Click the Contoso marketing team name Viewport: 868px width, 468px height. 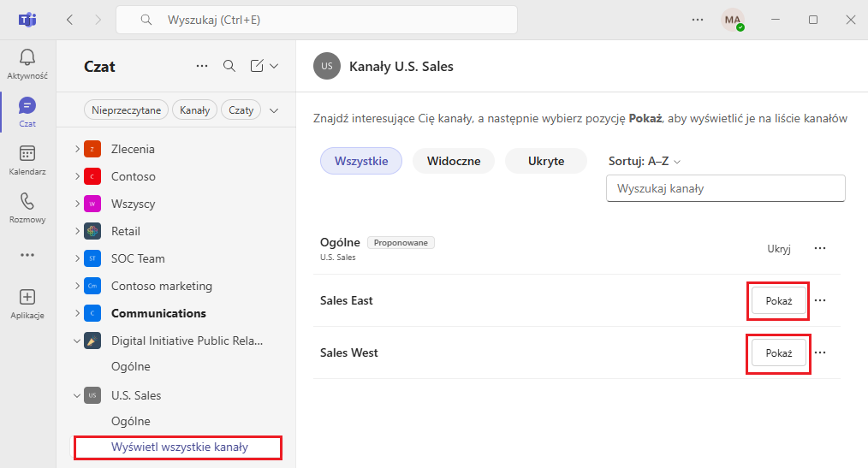[162, 286]
